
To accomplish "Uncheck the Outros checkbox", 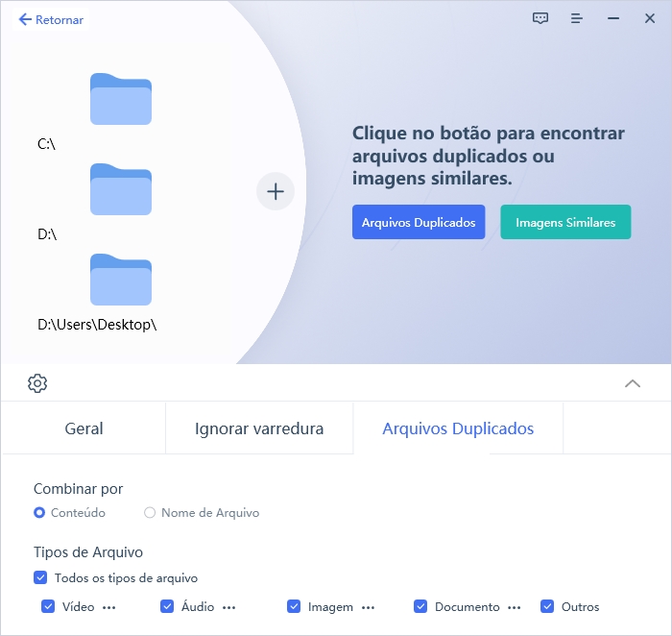I will (547, 606).
